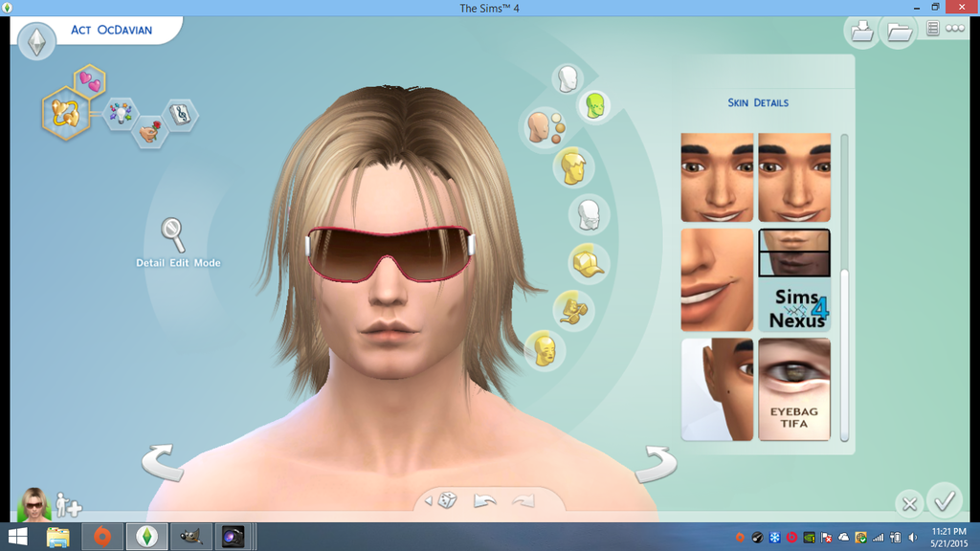
Task: Pick the mouth crease skin detail
Action: pos(717,280)
